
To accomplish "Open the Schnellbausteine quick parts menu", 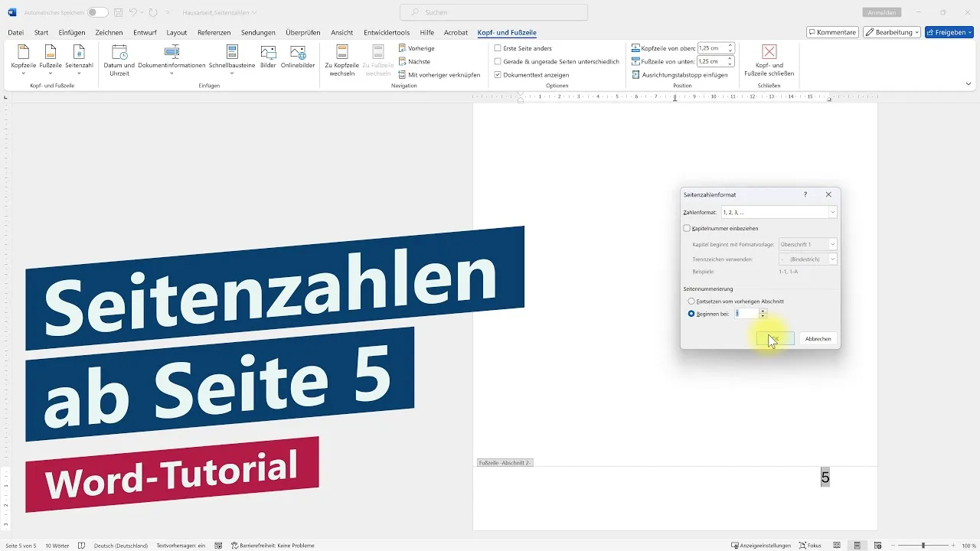I will click(x=233, y=59).
